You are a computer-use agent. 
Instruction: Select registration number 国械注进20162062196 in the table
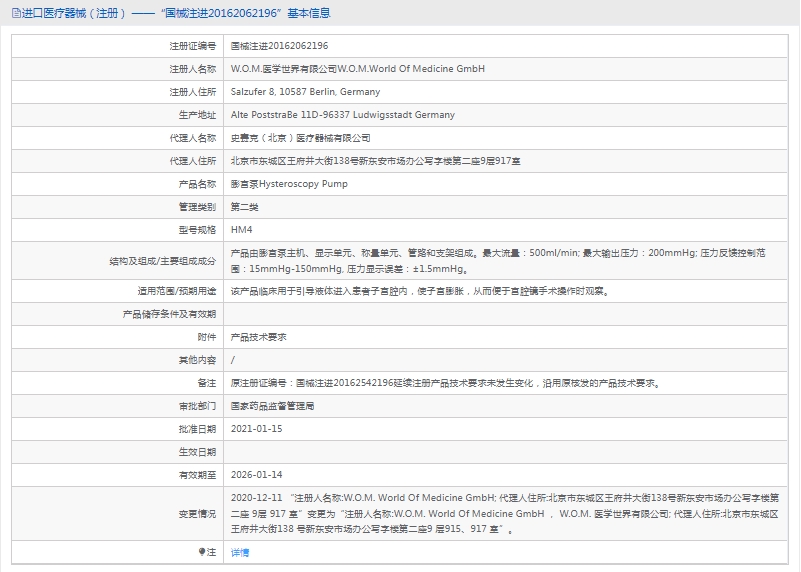click(x=279, y=46)
